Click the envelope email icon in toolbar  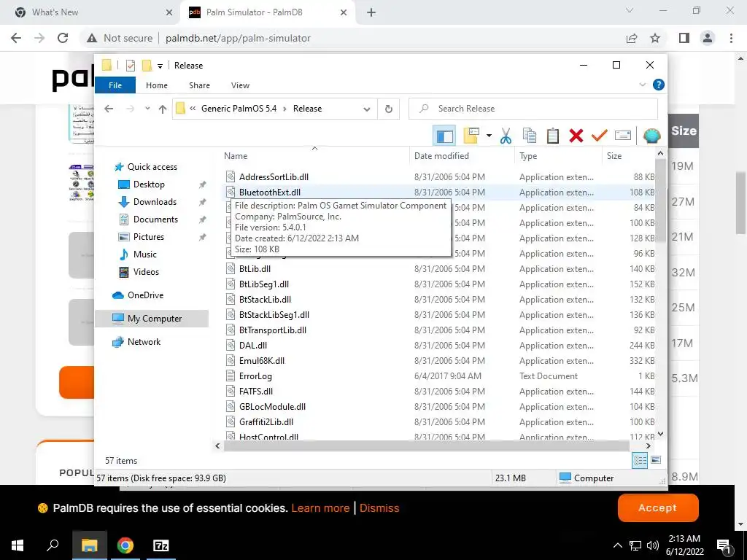click(x=623, y=136)
